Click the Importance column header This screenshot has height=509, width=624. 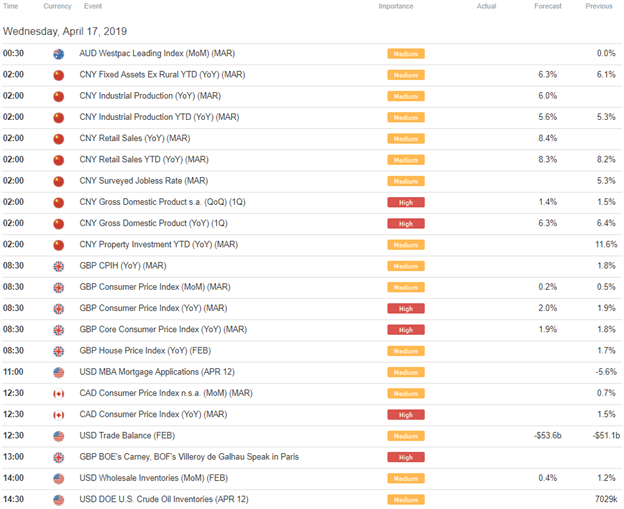396,6
